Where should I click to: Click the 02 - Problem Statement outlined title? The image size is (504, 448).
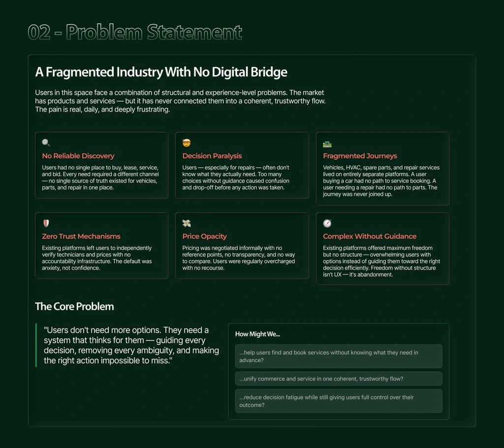tap(135, 32)
